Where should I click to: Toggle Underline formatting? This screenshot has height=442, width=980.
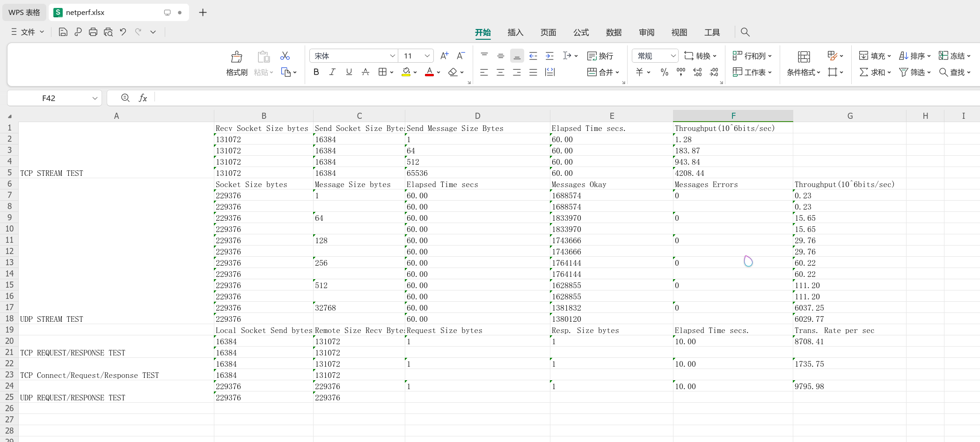(349, 72)
